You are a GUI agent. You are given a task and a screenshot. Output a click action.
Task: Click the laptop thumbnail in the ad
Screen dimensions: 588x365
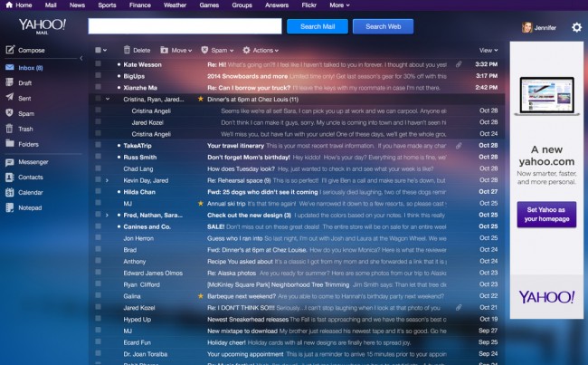pos(546,96)
